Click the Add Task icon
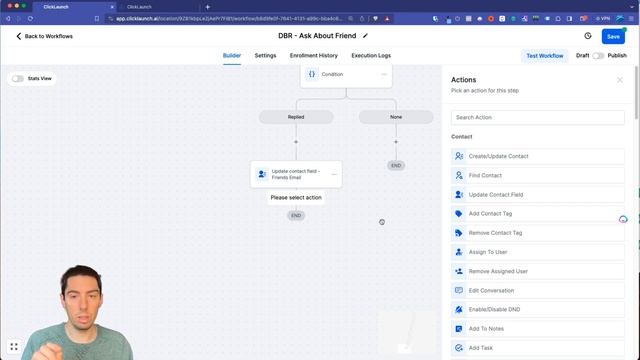 (459, 348)
